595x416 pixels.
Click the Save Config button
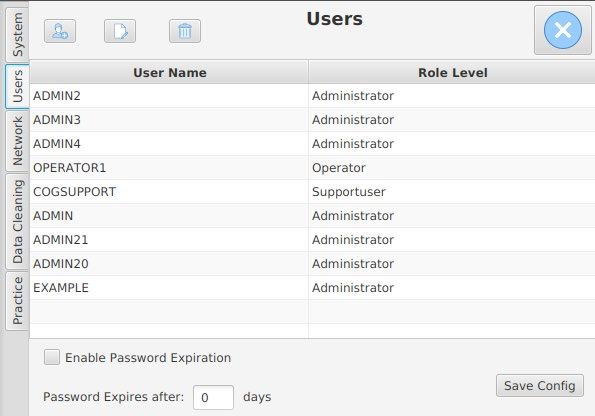(540, 386)
